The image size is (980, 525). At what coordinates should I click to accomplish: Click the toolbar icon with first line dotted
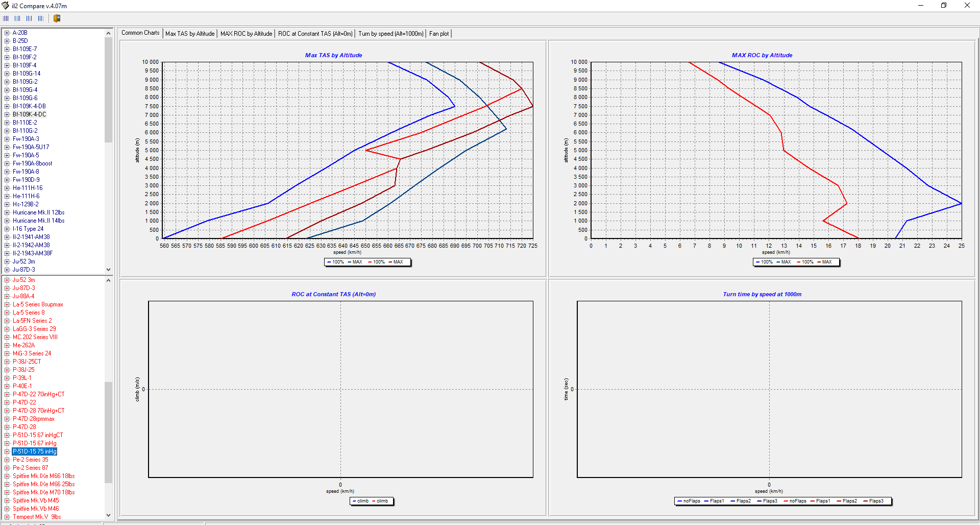(6, 18)
